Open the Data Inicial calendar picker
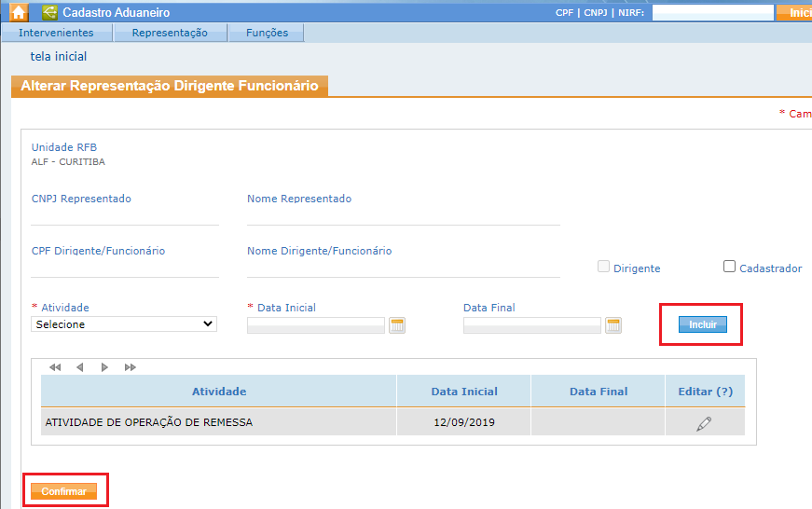 [397, 325]
